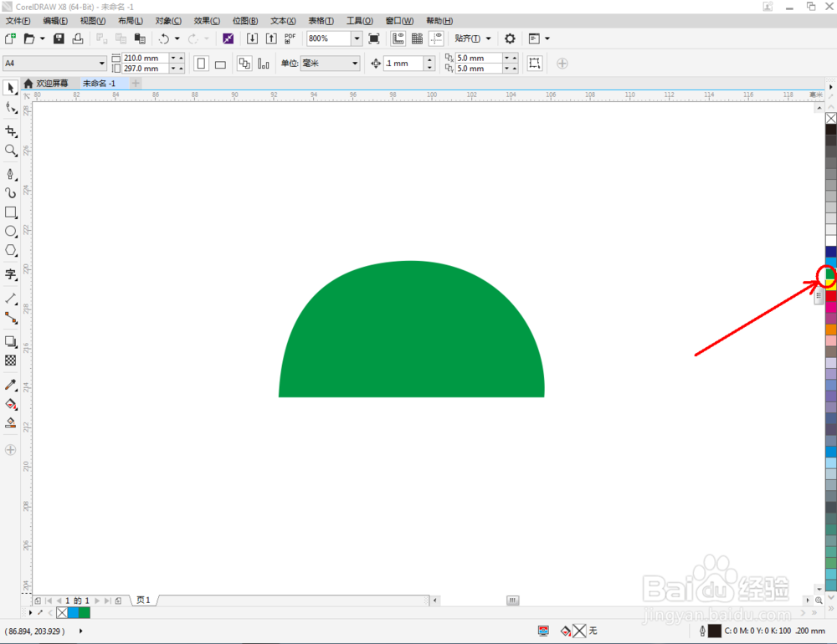Create a new document
Viewport: 837px width, 644px height.
[x=10, y=38]
